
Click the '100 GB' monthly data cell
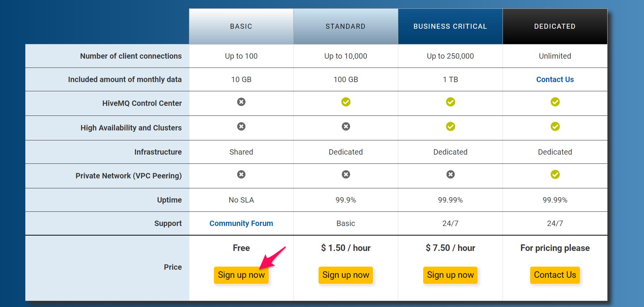point(346,79)
